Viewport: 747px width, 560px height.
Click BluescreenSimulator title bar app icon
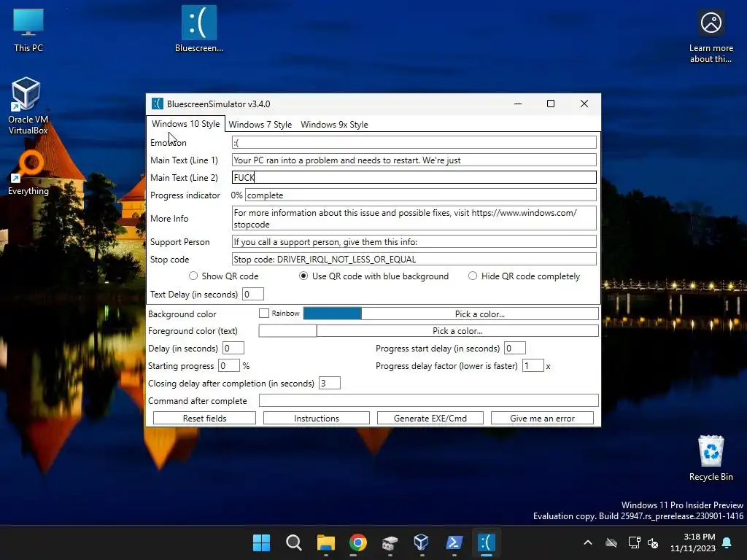tap(158, 104)
